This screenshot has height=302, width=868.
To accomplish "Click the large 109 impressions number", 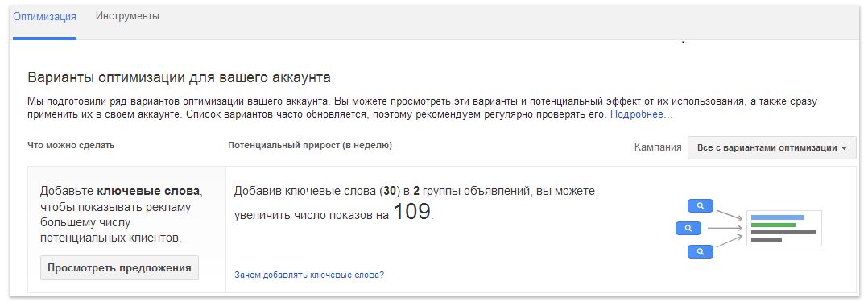I will click(411, 213).
